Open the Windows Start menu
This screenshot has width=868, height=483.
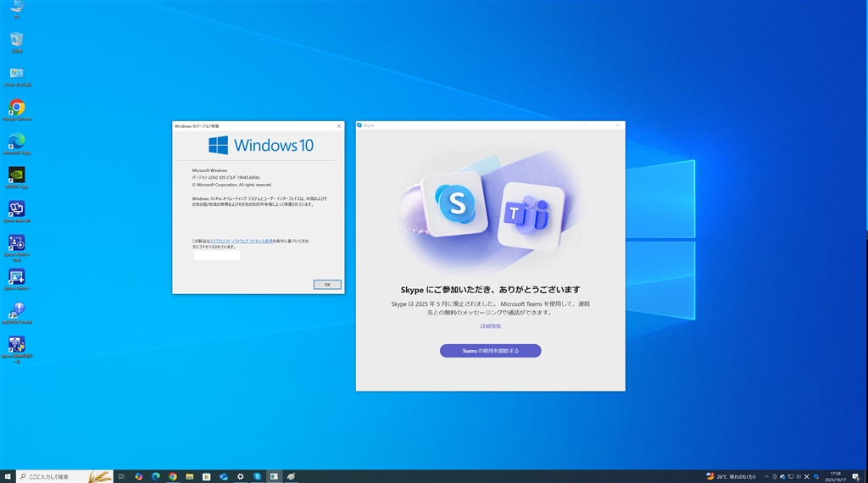pyautogui.click(x=8, y=476)
